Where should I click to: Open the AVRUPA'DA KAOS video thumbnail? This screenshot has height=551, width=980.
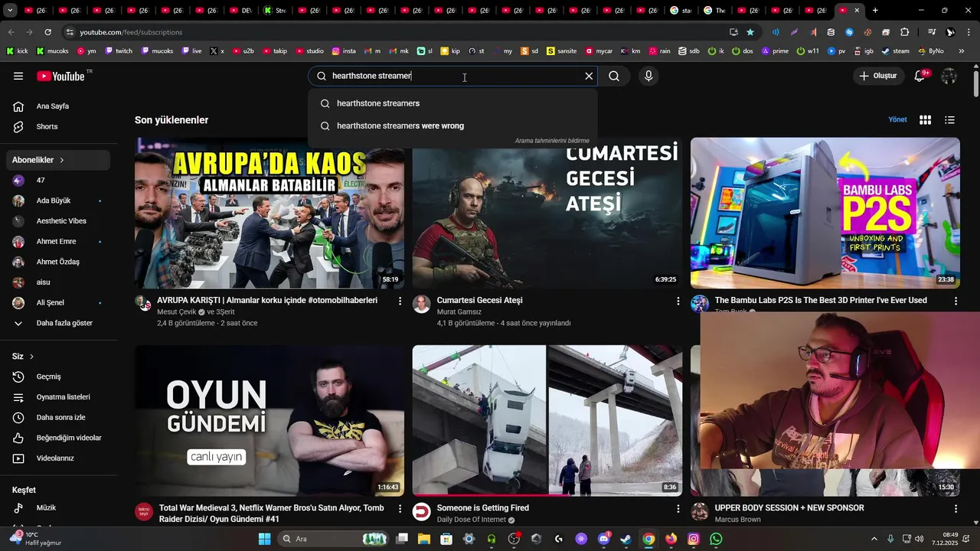pyautogui.click(x=269, y=213)
